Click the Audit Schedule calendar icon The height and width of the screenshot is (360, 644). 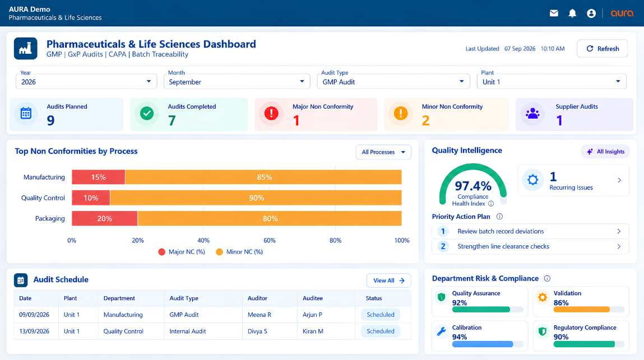pos(21,280)
